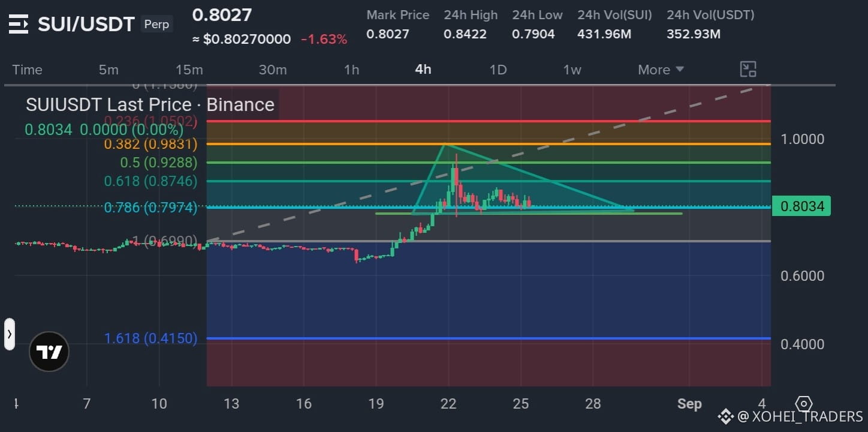This screenshot has width=868, height=432.
Task: Click the 0.786 (0.7974) Fibonacci label
Action: click(x=150, y=208)
